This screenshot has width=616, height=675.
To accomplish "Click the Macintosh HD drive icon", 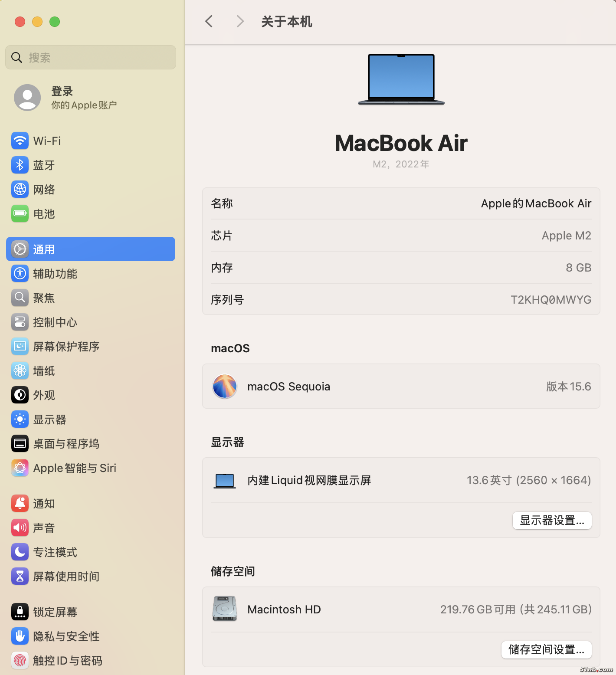I will (x=225, y=609).
